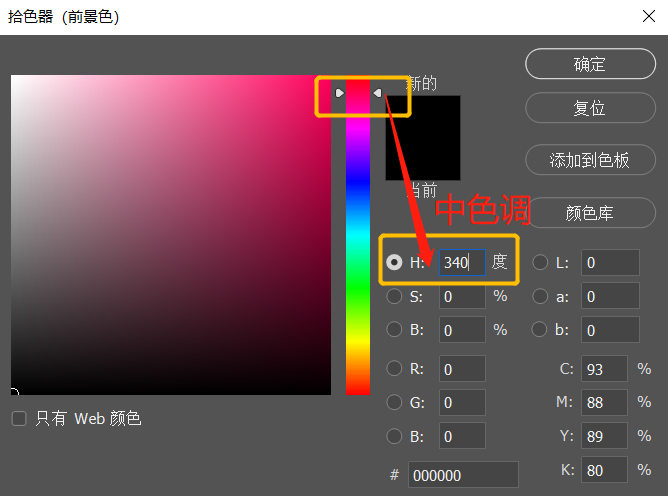This screenshot has height=496, width=668.
Task: Click the RGB B value input field
Action: coord(462,436)
